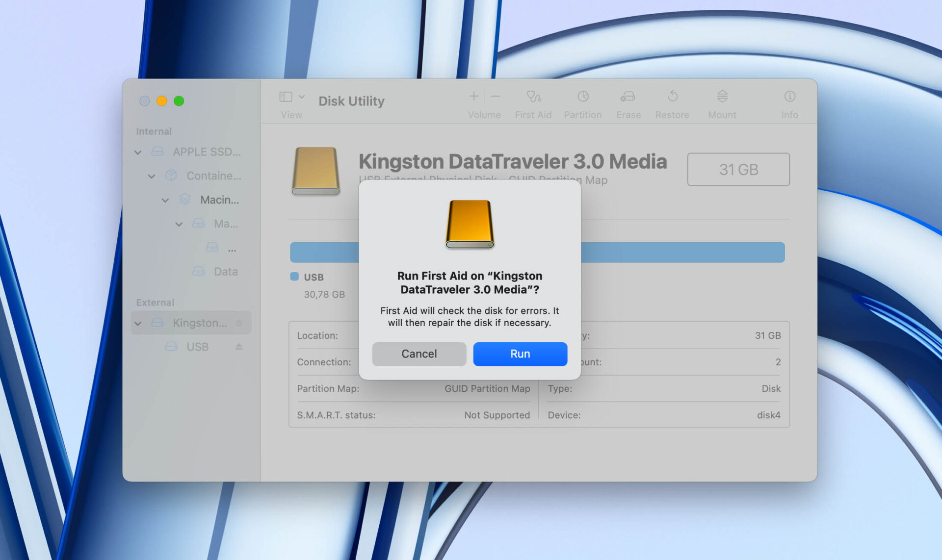The width and height of the screenshot is (942, 560).
Task: Run First Aid from the toolbar
Action: click(x=533, y=101)
